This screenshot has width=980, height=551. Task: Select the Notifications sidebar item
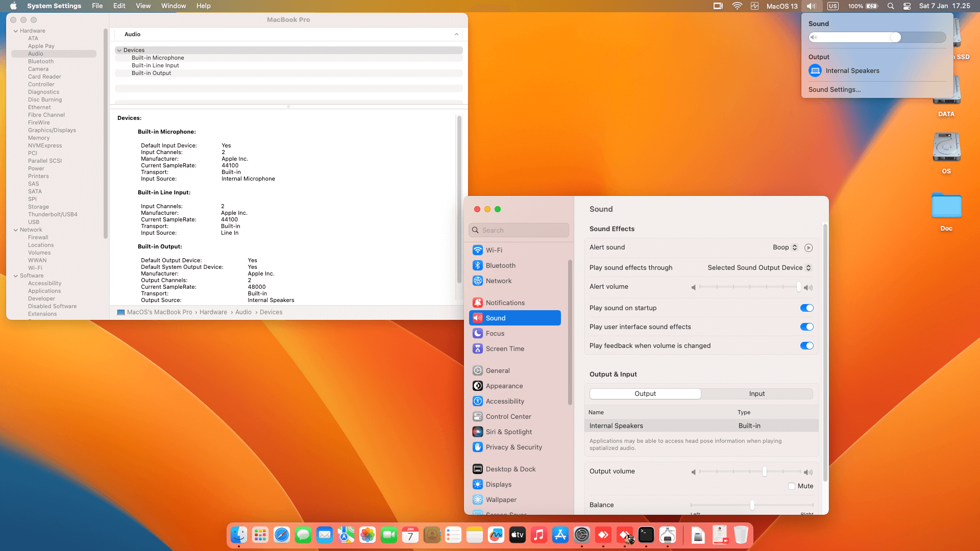505,303
